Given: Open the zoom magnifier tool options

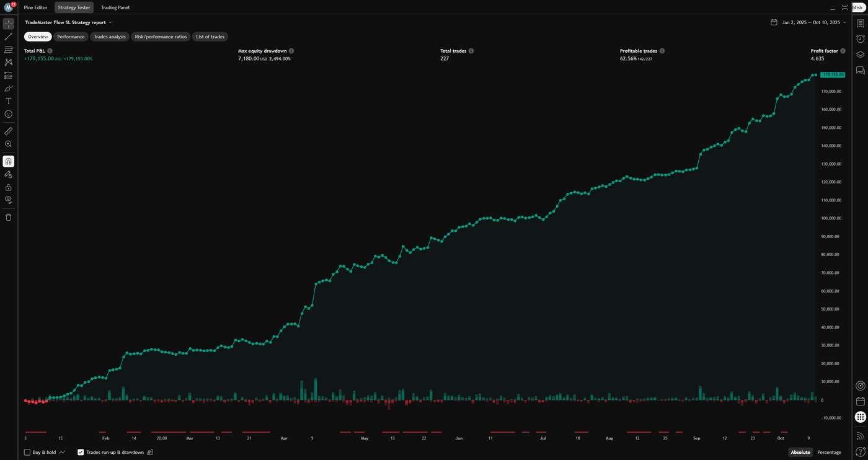Looking at the screenshot, I should (8, 144).
